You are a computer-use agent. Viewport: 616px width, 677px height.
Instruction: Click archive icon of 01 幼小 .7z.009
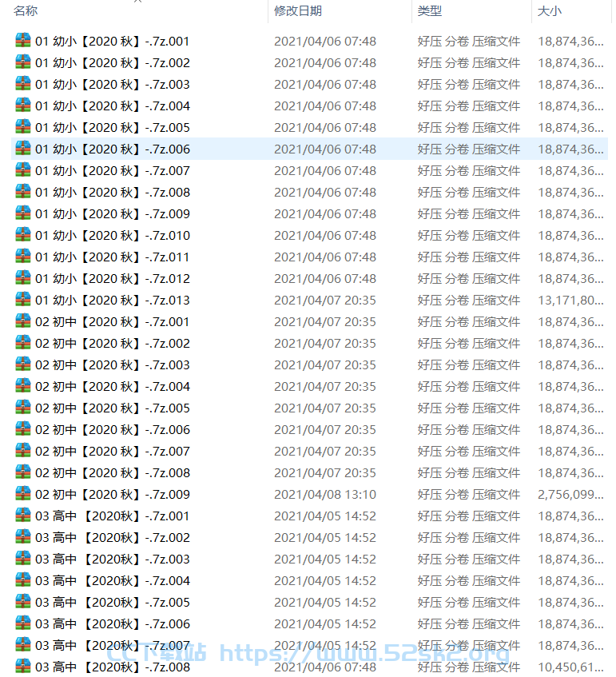point(23,213)
